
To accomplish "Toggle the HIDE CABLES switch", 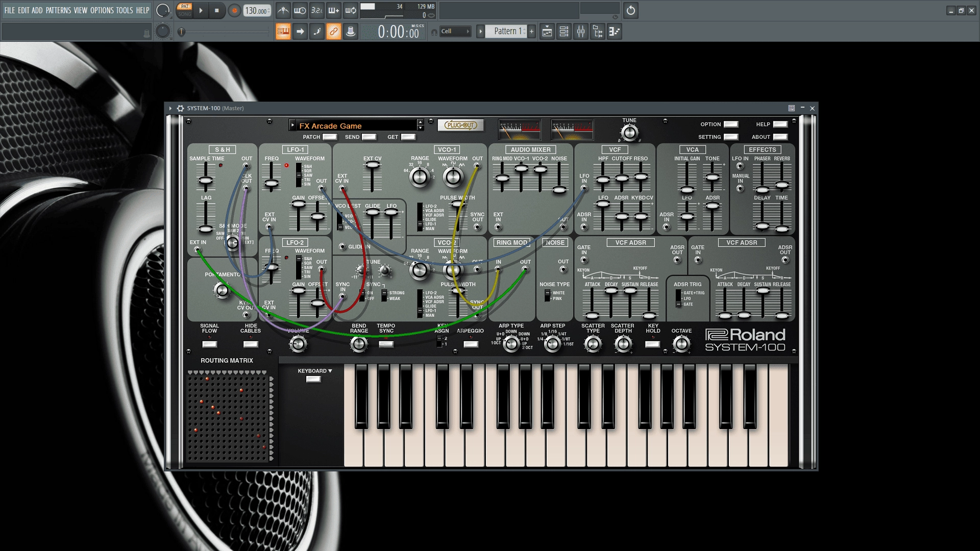I will pyautogui.click(x=251, y=344).
